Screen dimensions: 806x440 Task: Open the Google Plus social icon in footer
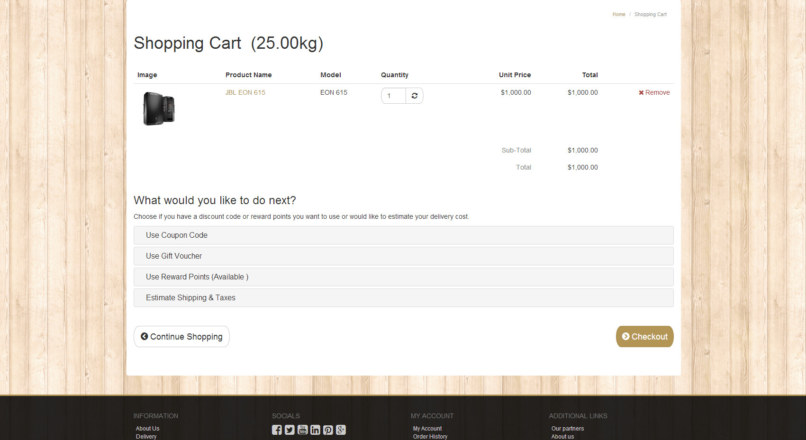point(341,430)
